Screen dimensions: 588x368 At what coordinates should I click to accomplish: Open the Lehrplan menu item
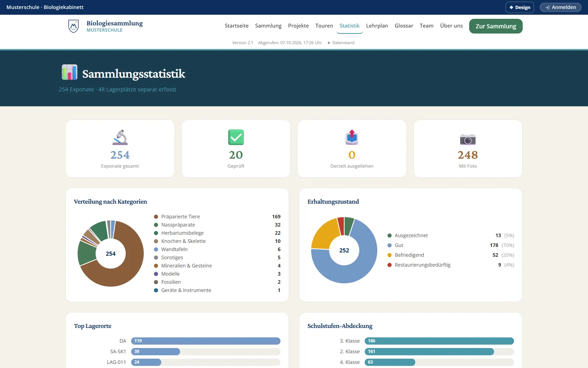[x=377, y=26]
